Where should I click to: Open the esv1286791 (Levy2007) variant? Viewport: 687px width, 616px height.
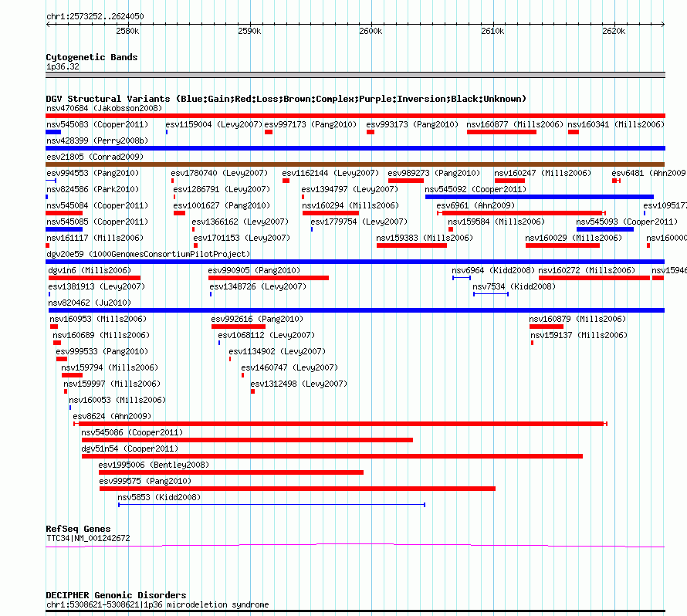222,189
